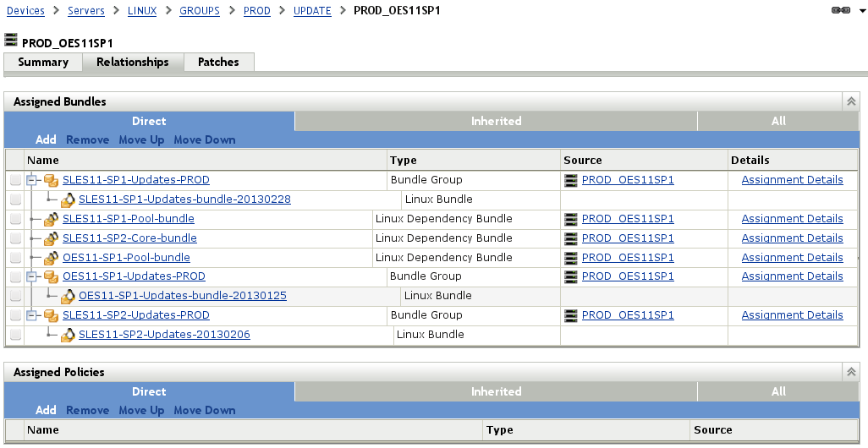Click the dependency bundle icon for OES11-SP1-Pool-bundle
The width and height of the screenshot is (868, 448).
pyautogui.click(x=52, y=258)
